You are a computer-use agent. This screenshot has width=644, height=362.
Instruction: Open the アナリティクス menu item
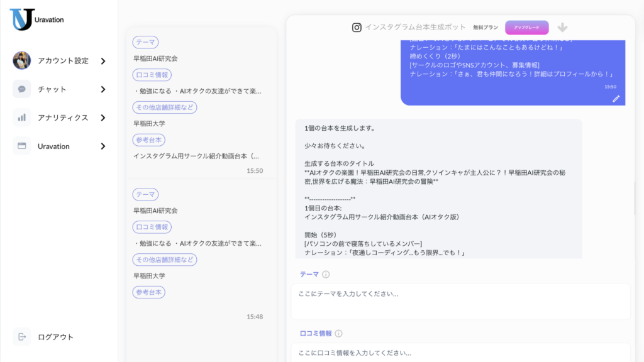(x=63, y=118)
